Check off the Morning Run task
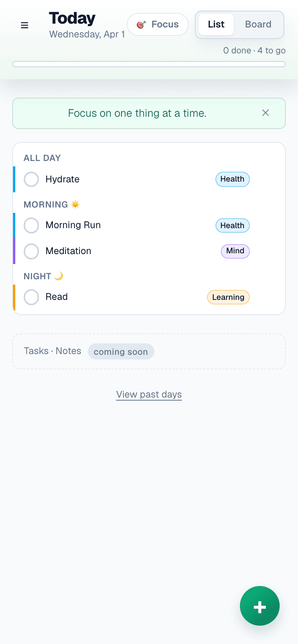298x644 pixels. coord(31,225)
